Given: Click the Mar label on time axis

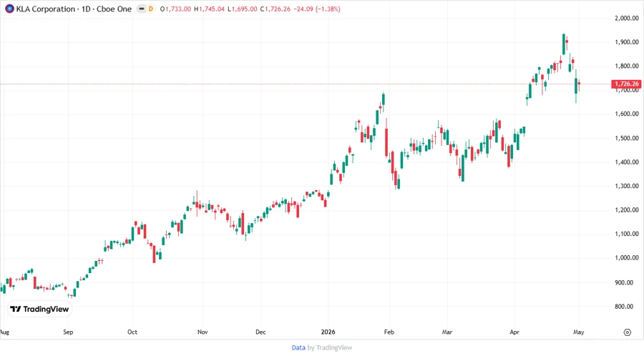Looking at the screenshot, I should 447,332.
